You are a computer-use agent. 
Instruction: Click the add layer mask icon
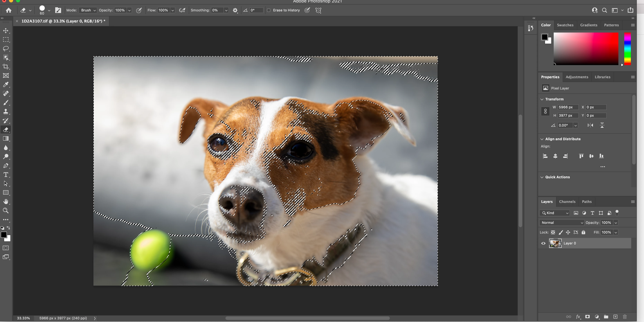point(587,317)
